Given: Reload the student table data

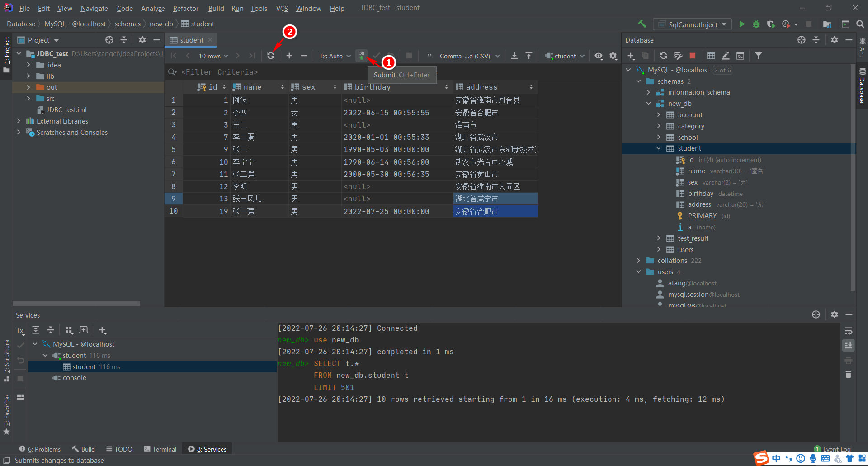Looking at the screenshot, I should click(270, 56).
